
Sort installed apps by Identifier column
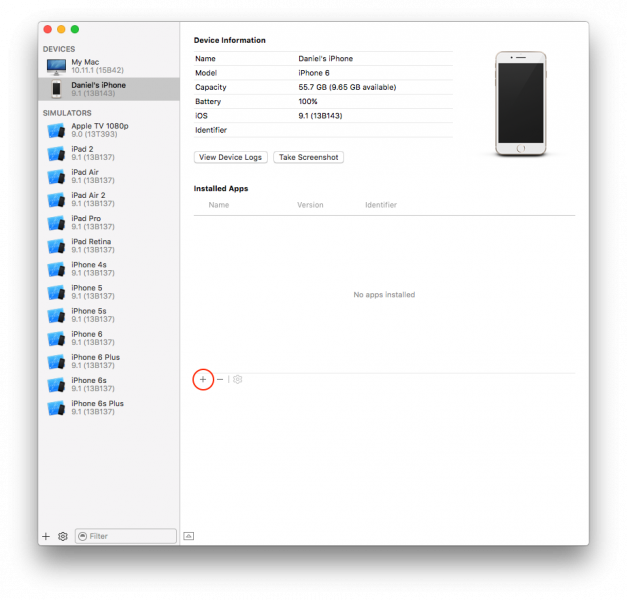(381, 205)
